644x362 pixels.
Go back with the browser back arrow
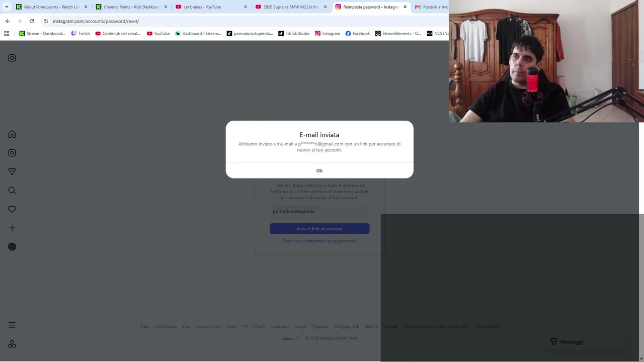[8, 21]
